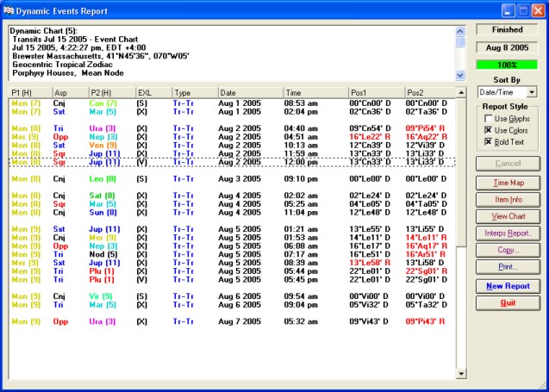549x392 pixels.
Task: Start a New Report
Action: (x=507, y=285)
